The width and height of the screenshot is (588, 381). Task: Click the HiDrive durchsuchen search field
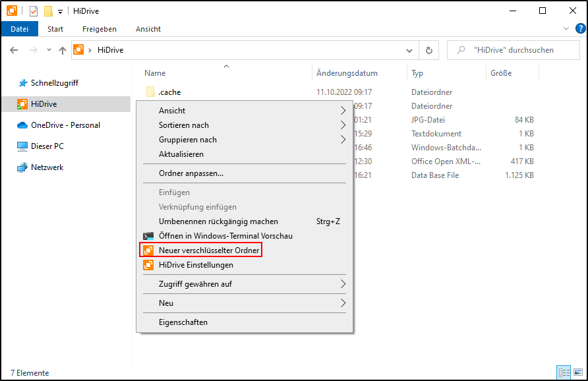[x=514, y=50]
